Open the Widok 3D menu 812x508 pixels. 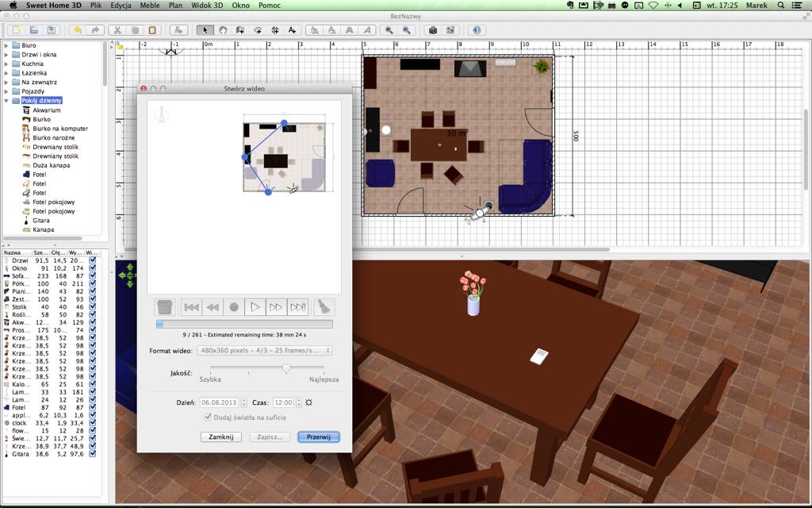coord(206,6)
